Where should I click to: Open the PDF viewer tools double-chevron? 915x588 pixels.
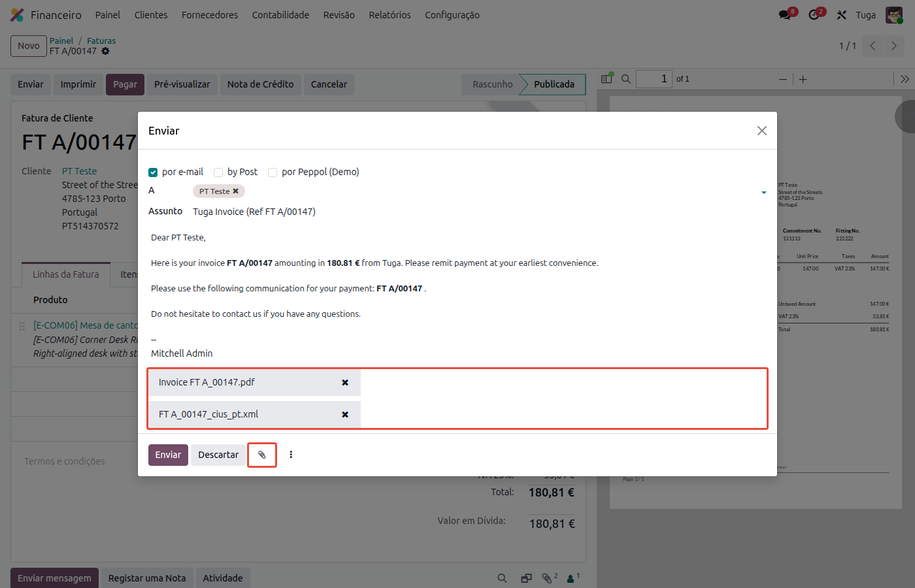click(x=905, y=79)
